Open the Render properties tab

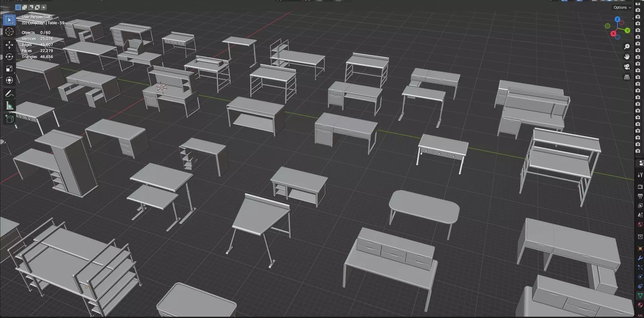coord(640,187)
